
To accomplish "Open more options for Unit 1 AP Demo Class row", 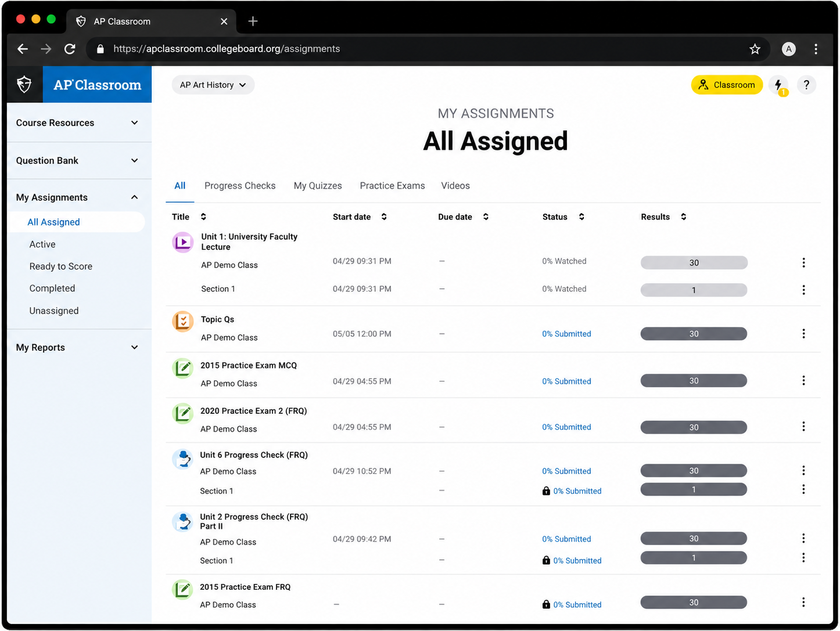I will pos(803,262).
